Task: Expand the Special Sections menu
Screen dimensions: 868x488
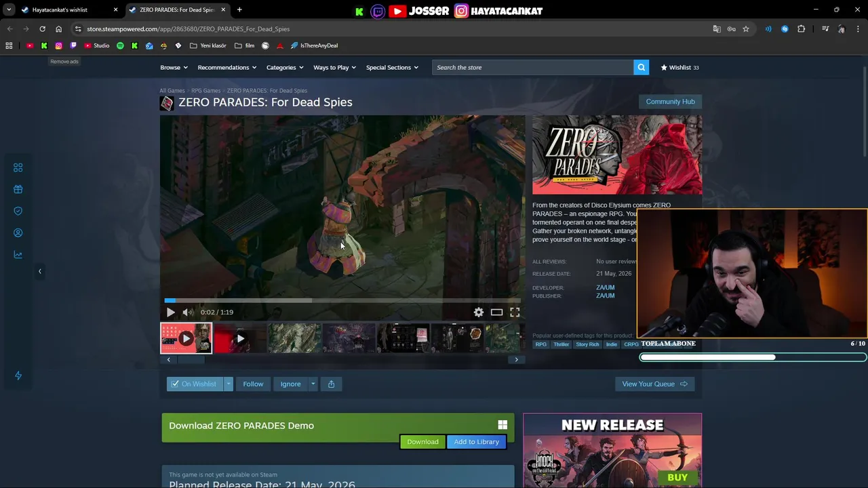Action: (392, 67)
